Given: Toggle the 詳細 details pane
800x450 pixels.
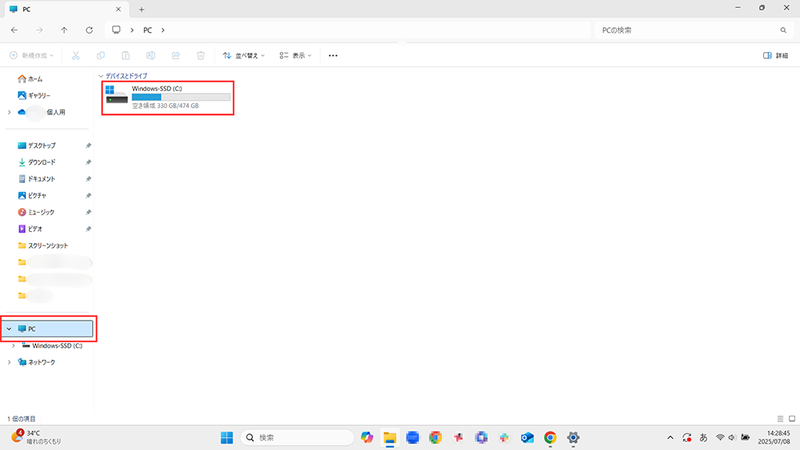Looking at the screenshot, I should click(776, 55).
